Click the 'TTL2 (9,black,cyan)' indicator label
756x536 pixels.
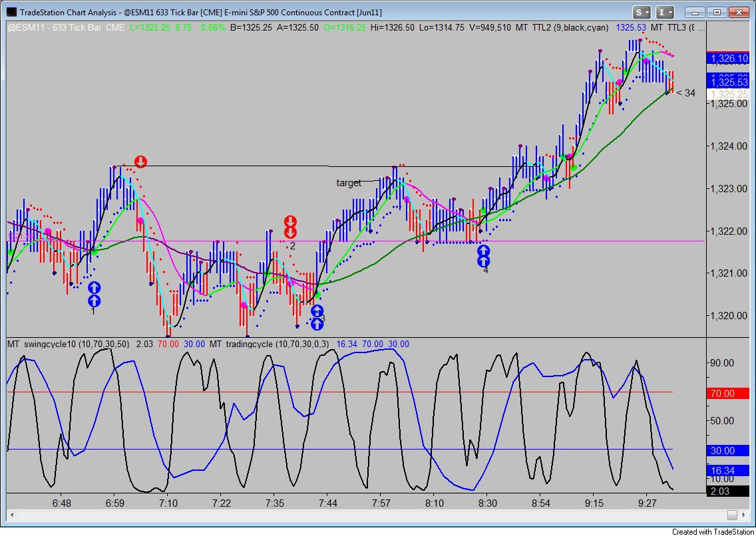point(572,27)
